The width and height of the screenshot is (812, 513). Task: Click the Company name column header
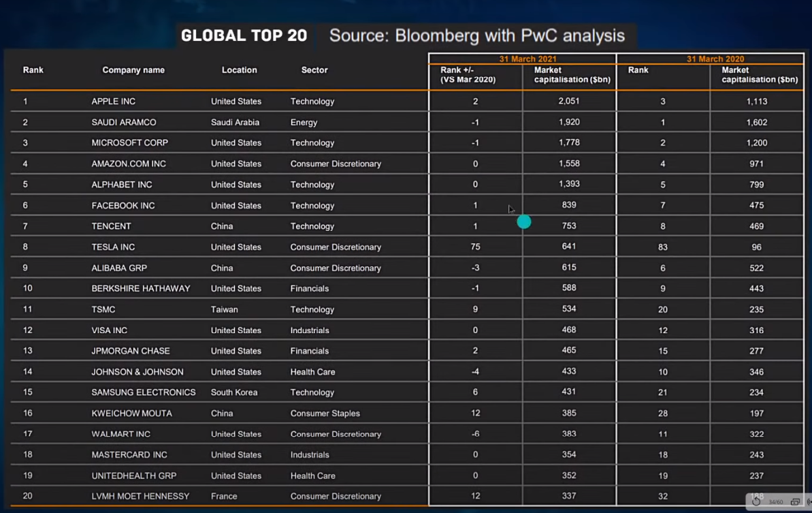click(x=133, y=70)
